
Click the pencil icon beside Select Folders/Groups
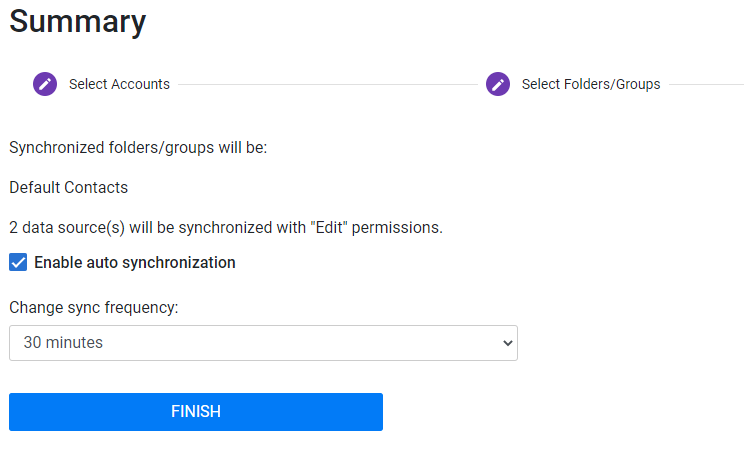tap(498, 84)
